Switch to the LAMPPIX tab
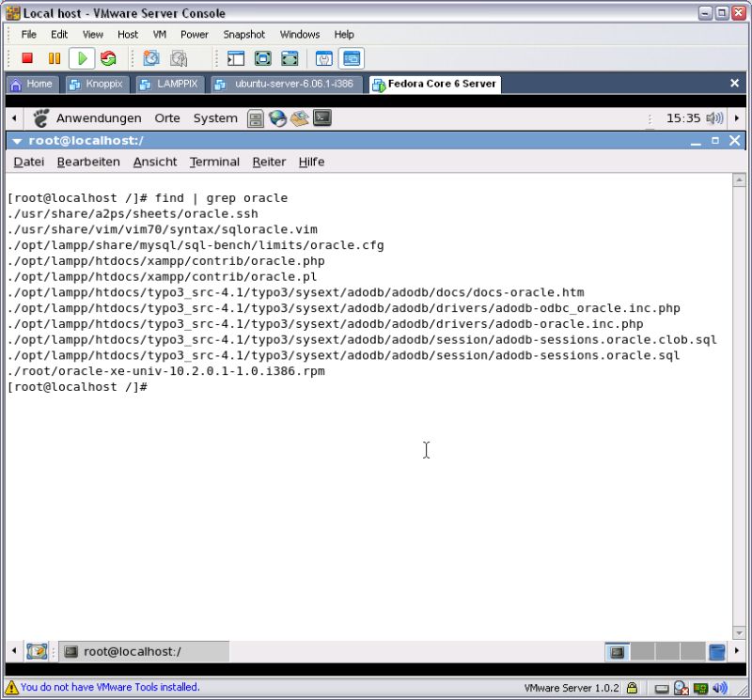The height and width of the screenshot is (700, 752). [x=170, y=84]
